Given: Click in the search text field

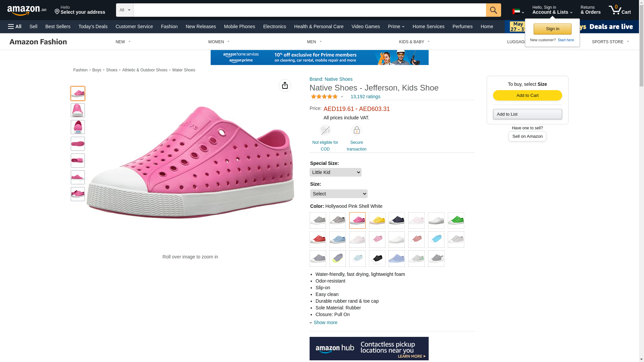Looking at the screenshot, I should pos(309,10).
